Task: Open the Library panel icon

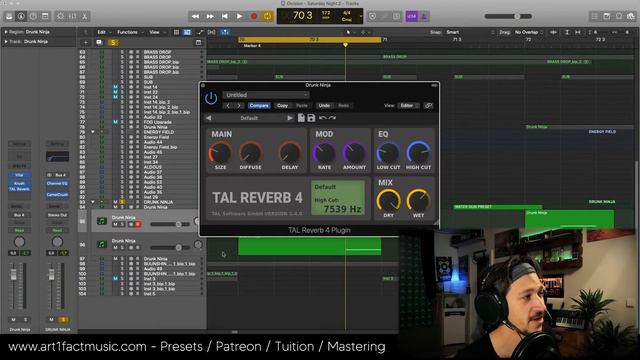Action: 9,16
